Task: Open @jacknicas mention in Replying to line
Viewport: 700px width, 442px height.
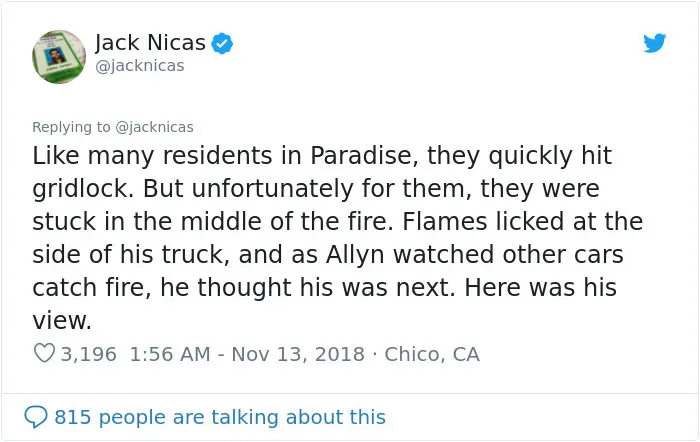Action: click(154, 127)
